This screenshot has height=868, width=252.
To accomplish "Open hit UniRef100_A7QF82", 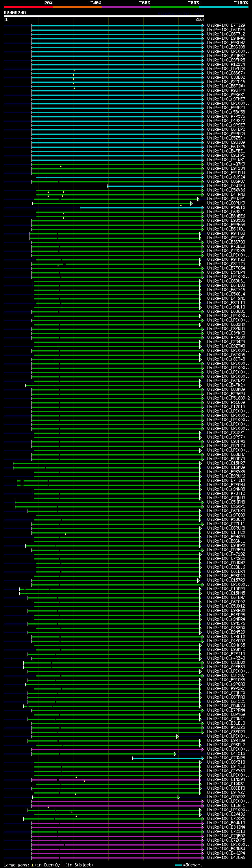I will point(226,56).
